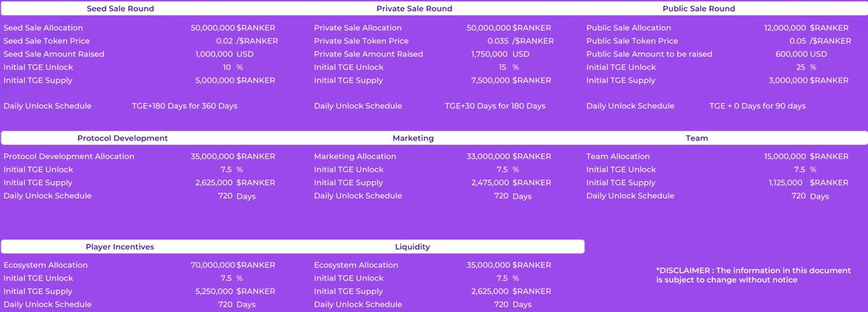Select the Marketing Allocation label
Viewport: 868px width, 312px height.
(354, 156)
